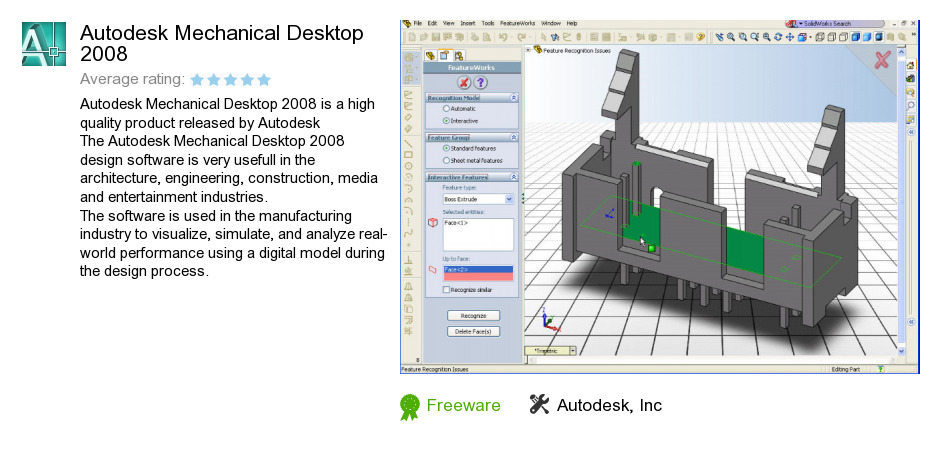
Task: Select the Line sketch tool
Action: [x=408, y=143]
